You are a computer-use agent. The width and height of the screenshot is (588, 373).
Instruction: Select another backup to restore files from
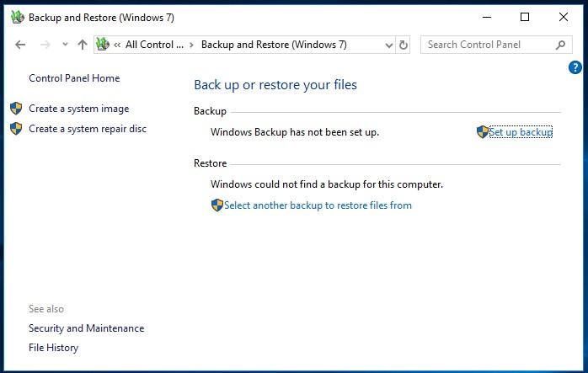318,205
